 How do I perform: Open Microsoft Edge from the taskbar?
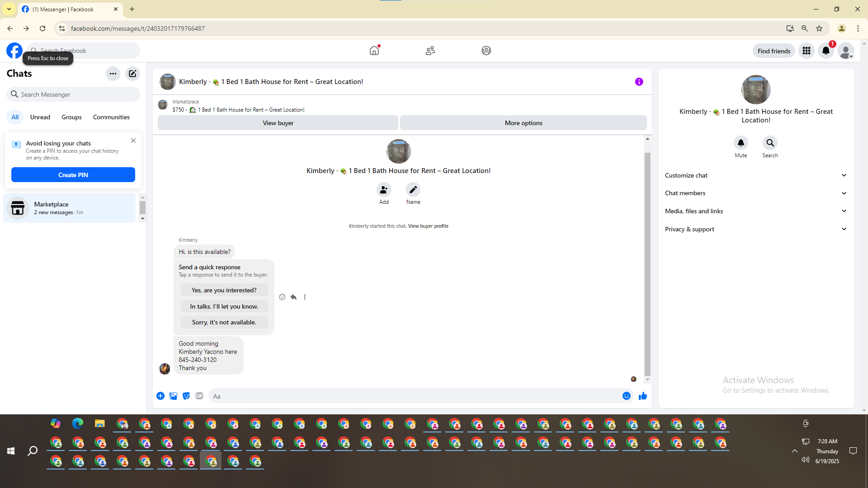(78, 423)
